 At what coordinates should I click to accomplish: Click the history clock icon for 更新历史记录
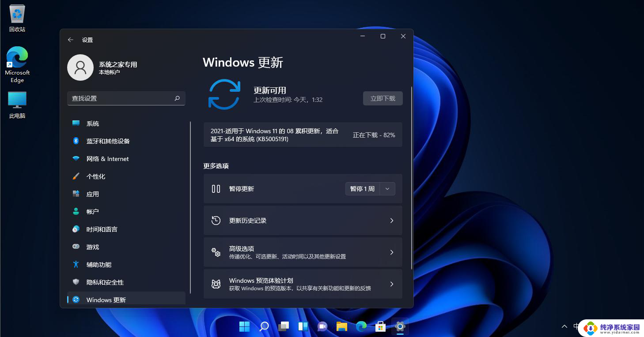216,221
